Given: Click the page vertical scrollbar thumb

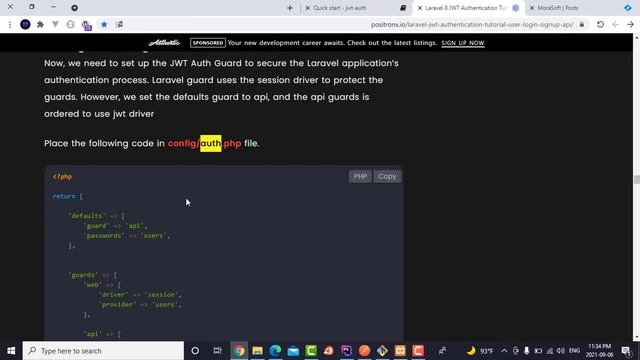Looking at the screenshot, I should pos(636,179).
